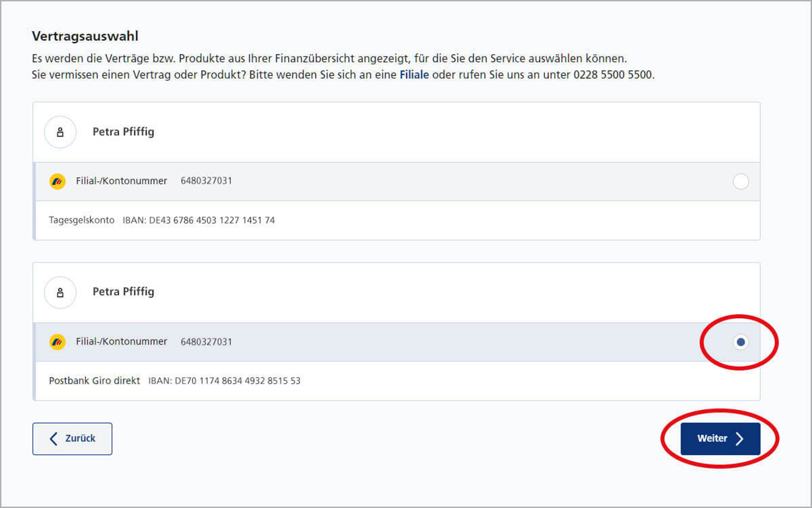This screenshot has height=508, width=812.
Task: Click the left chevron inside the Zurück button
Action: click(x=54, y=439)
